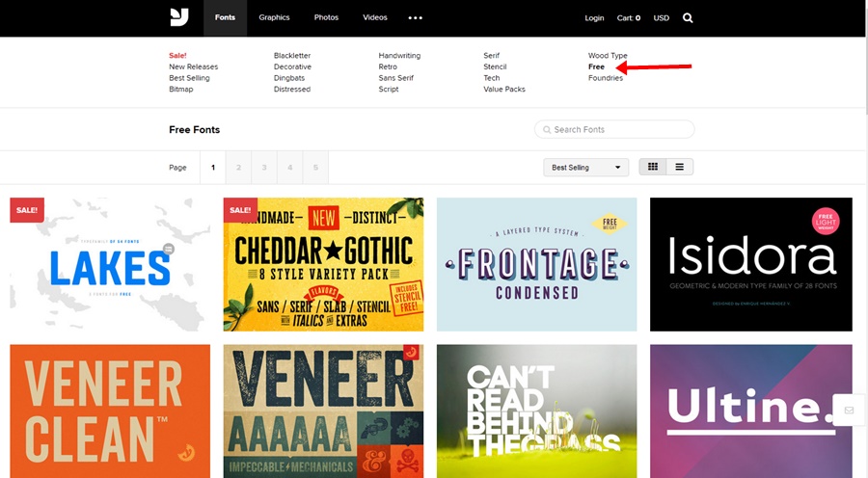This screenshot has width=868, height=478.
Task: Open the three-dots more menu
Action: tap(415, 17)
